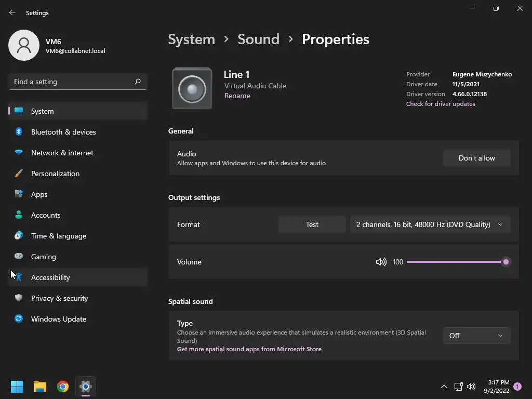
Task: Click the search magnifier icon
Action: [138, 82]
